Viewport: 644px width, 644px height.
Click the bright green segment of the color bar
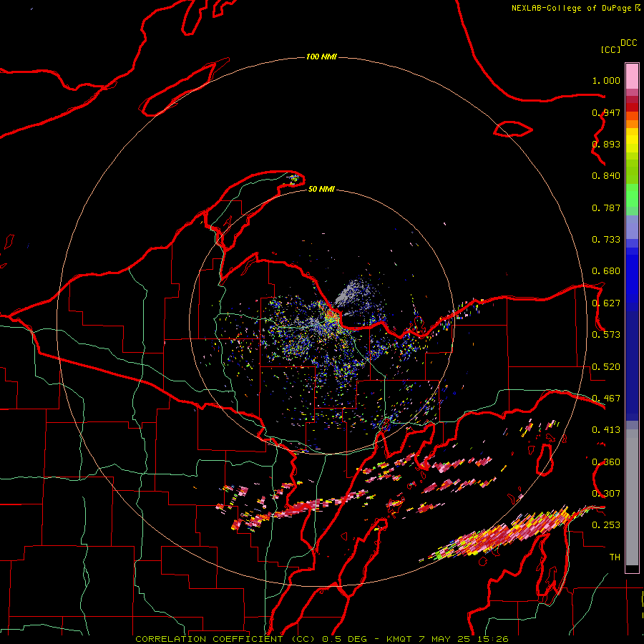632,195
